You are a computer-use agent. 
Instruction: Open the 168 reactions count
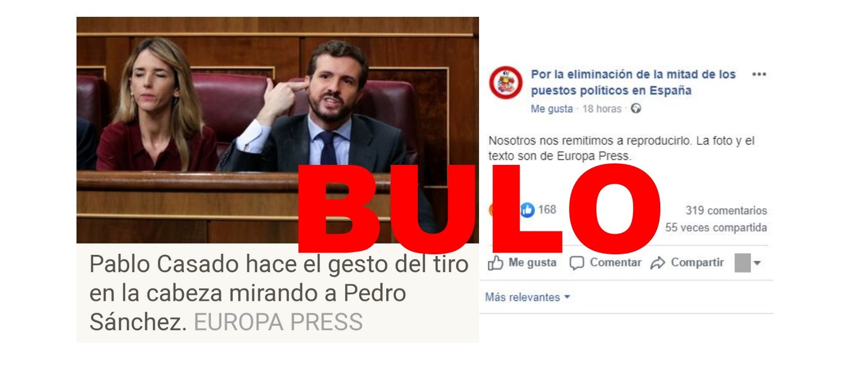click(x=547, y=210)
